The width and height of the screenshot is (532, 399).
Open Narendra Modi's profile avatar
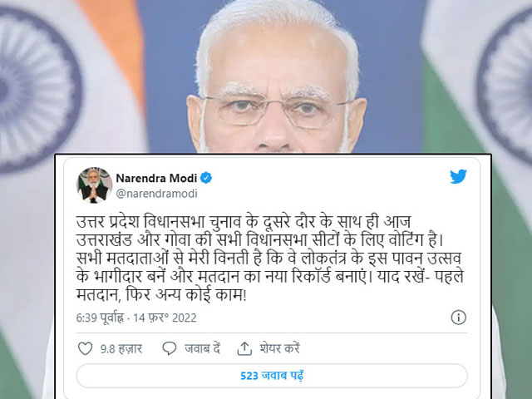94,185
